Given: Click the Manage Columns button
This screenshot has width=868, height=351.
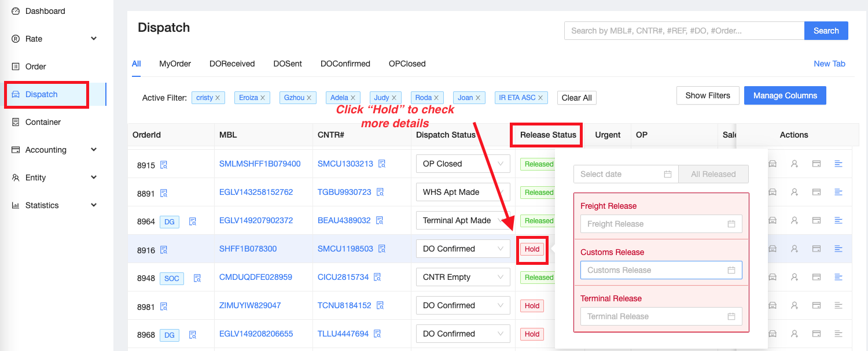Looking at the screenshot, I should pos(785,95).
